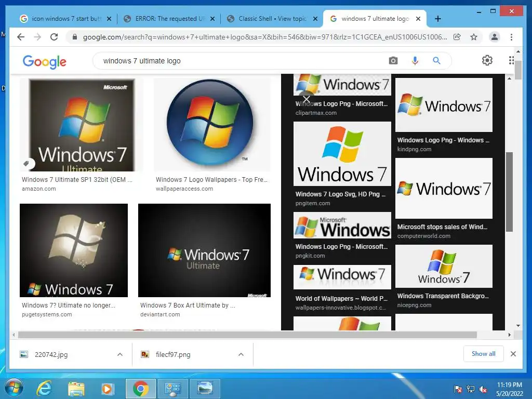Click related panel scrollbar up arrow
This screenshot has width=532, height=399.
point(509,78)
